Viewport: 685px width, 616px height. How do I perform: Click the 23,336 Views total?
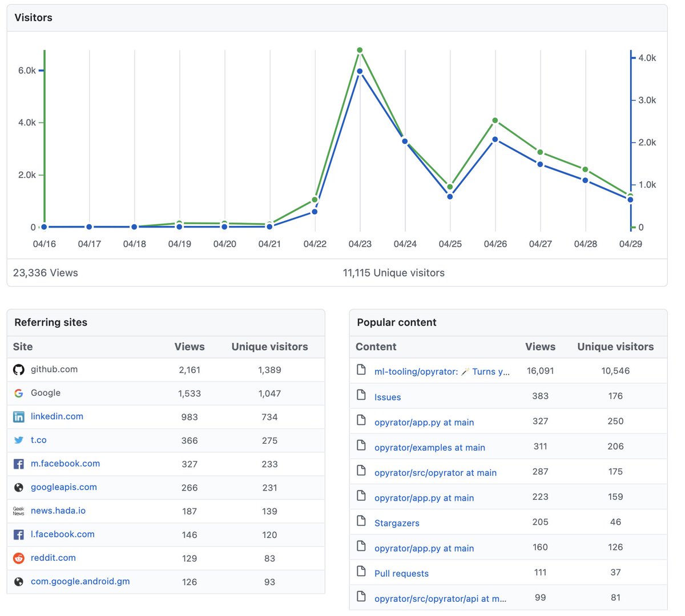[x=46, y=273]
